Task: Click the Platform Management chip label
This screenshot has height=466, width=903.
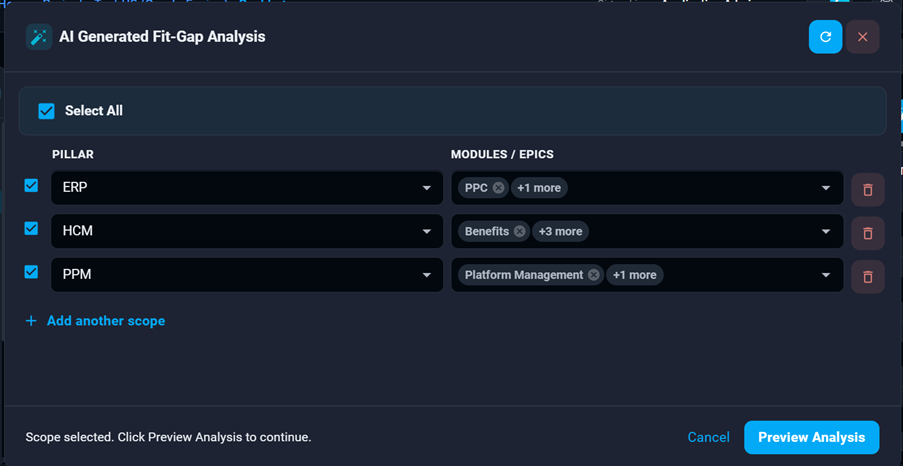Action: tap(524, 275)
